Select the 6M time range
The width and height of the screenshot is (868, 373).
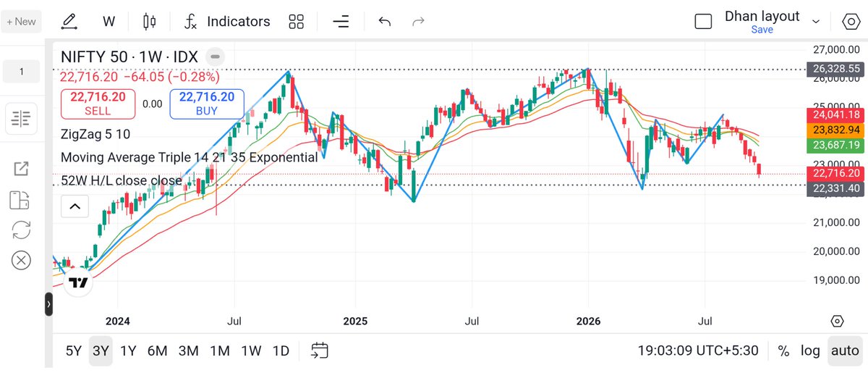157,351
